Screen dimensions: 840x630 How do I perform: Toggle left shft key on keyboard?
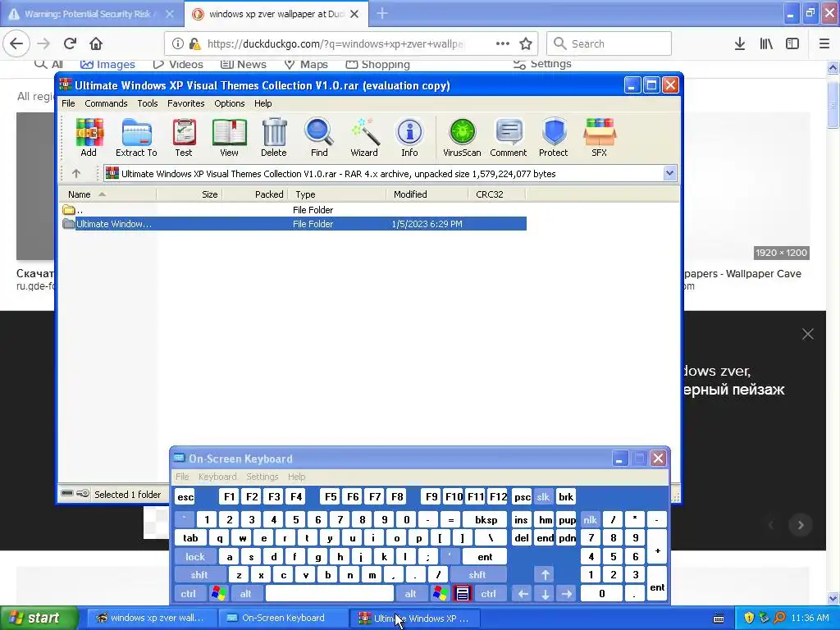pyautogui.click(x=199, y=575)
